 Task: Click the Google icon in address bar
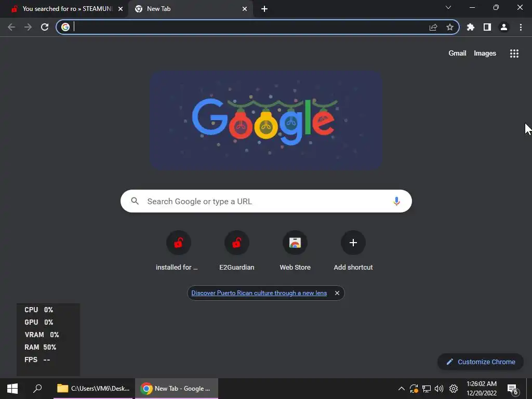(65, 27)
